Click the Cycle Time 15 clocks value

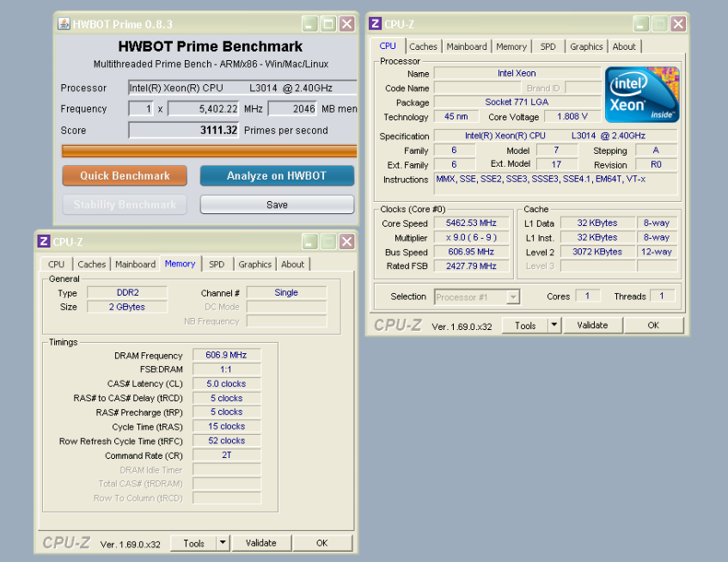tap(226, 426)
